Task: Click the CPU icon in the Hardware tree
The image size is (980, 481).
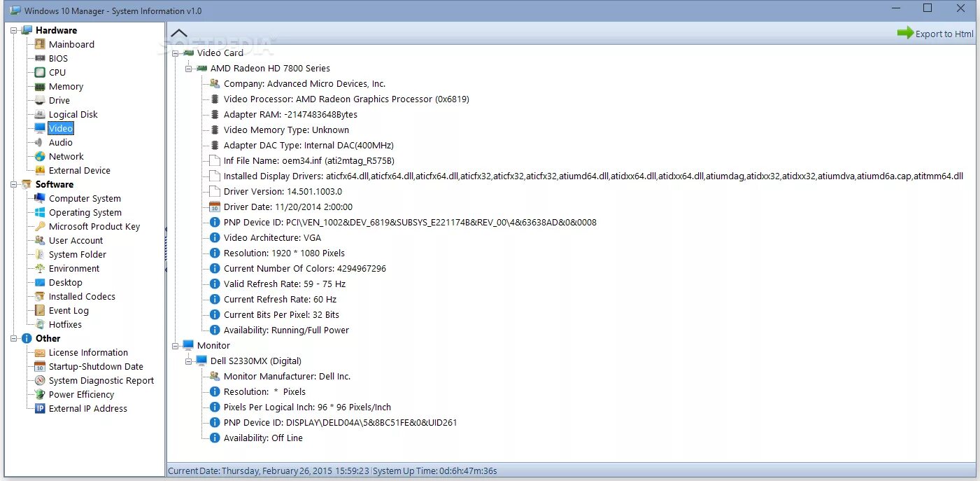Action: [40, 72]
